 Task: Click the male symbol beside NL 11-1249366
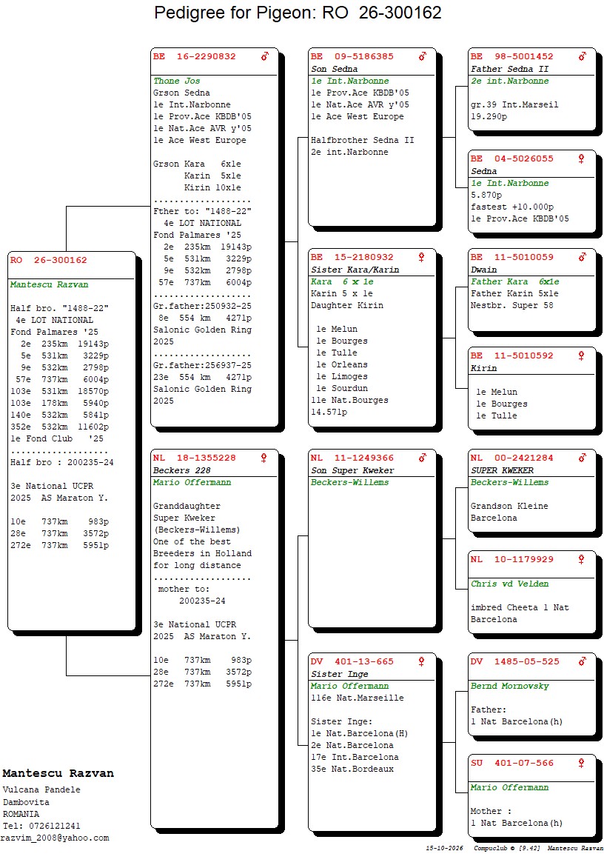[x=423, y=457]
